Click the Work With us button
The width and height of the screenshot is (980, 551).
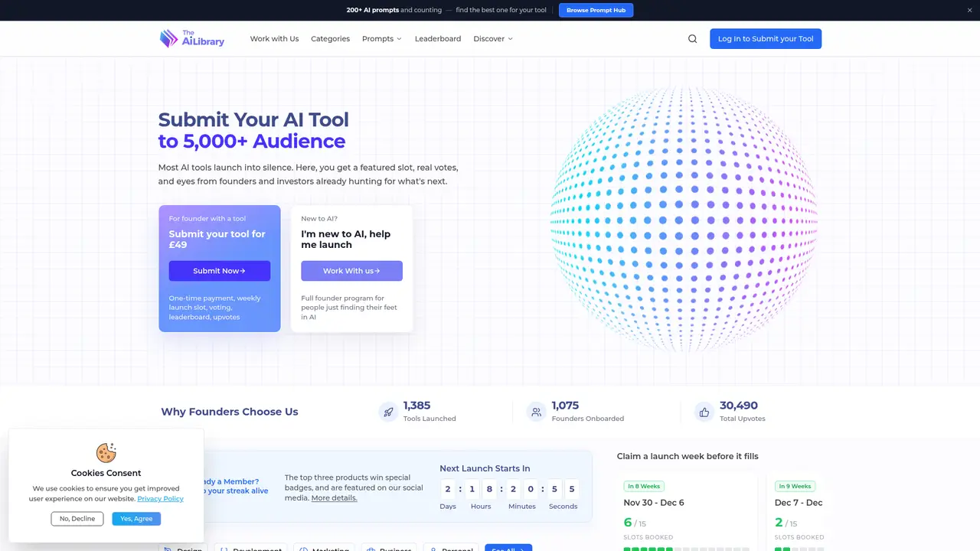tap(351, 271)
